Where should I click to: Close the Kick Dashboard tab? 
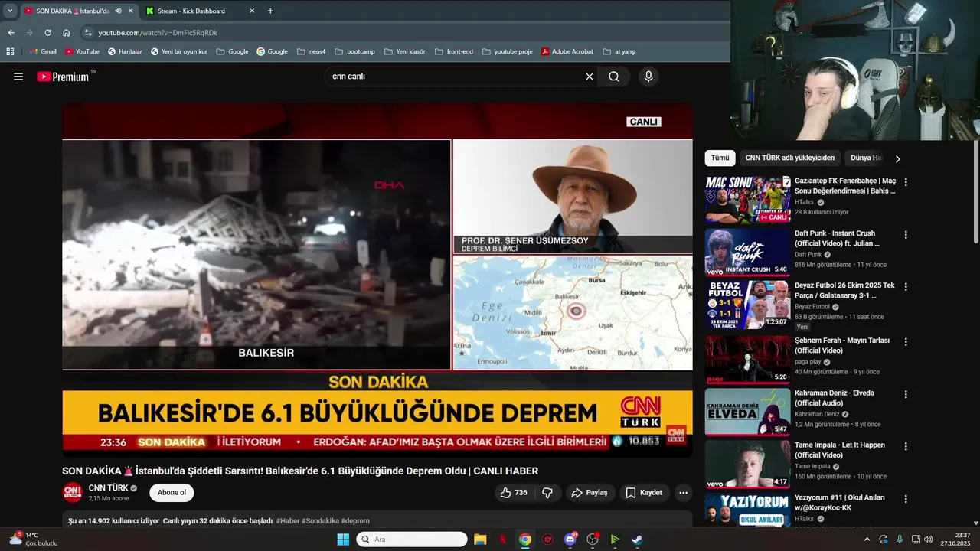[252, 11]
